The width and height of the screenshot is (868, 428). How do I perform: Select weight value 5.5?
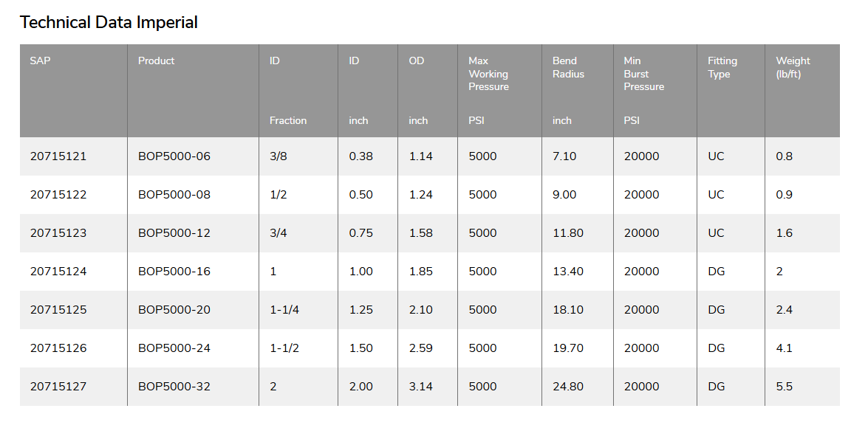click(785, 387)
